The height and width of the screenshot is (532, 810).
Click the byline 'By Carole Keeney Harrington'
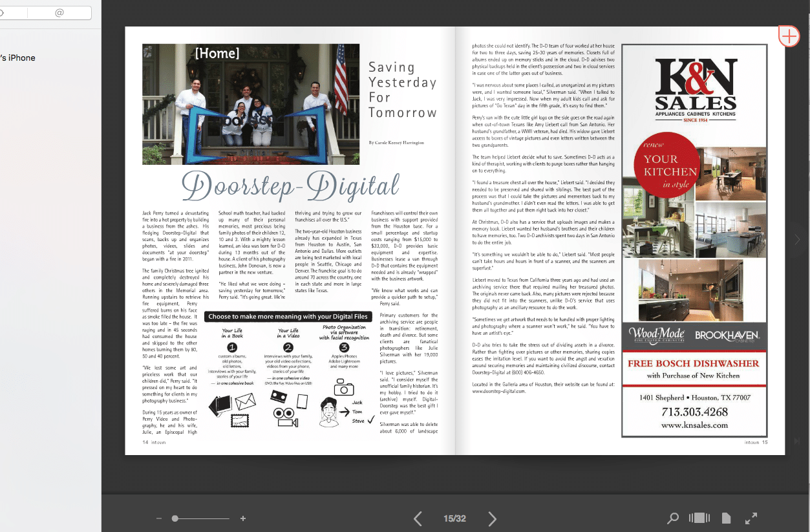(396, 142)
